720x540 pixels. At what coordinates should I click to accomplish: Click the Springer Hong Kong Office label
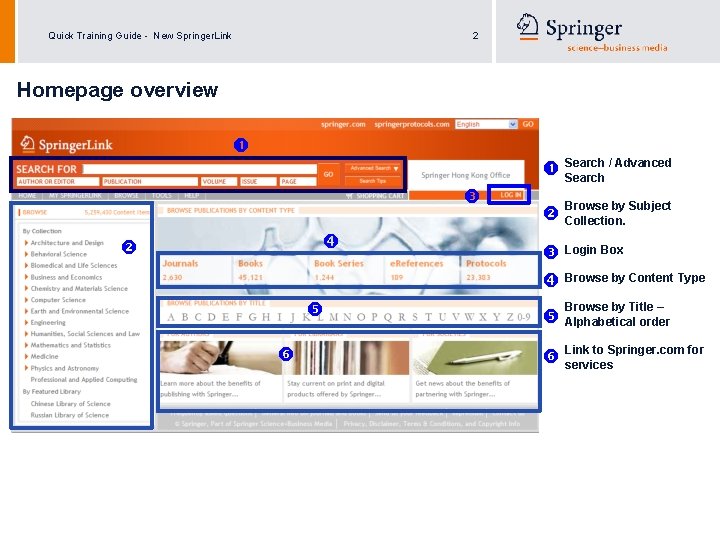pos(466,175)
